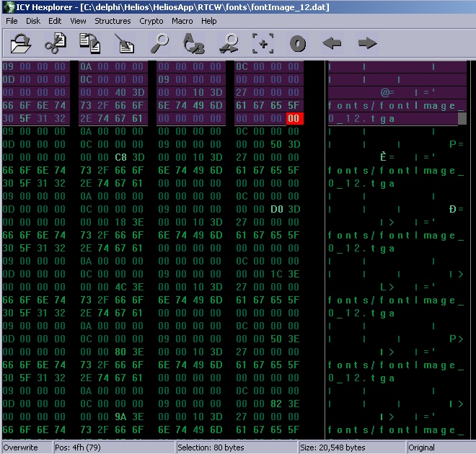476x454 pixels.
Task: Click the Find magnifier toolbar icon
Action: click(159, 44)
